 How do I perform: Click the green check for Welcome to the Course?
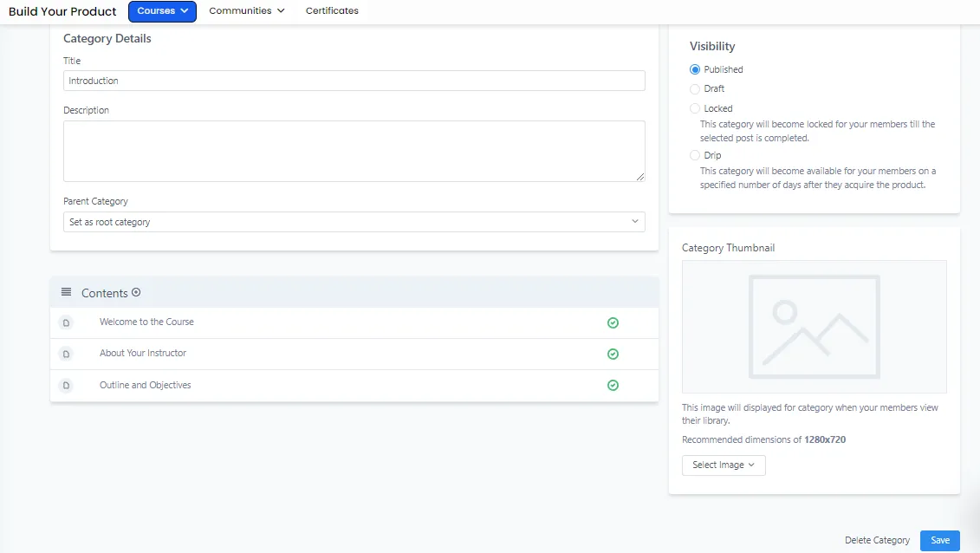pyautogui.click(x=613, y=323)
